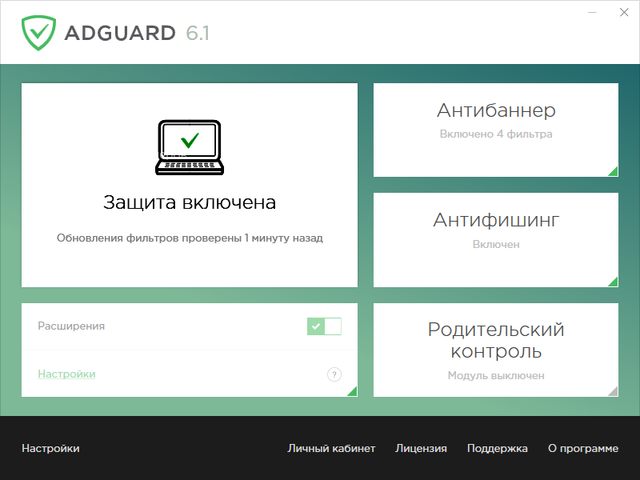
Task: Disable the Расширения toggle switch
Action: click(x=324, y=326)
